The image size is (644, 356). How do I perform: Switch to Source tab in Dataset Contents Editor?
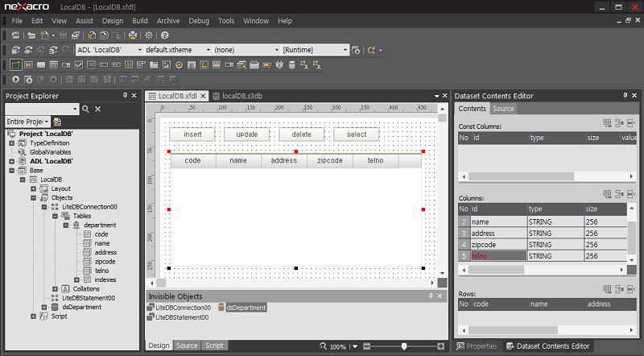(x=503, y=109)
